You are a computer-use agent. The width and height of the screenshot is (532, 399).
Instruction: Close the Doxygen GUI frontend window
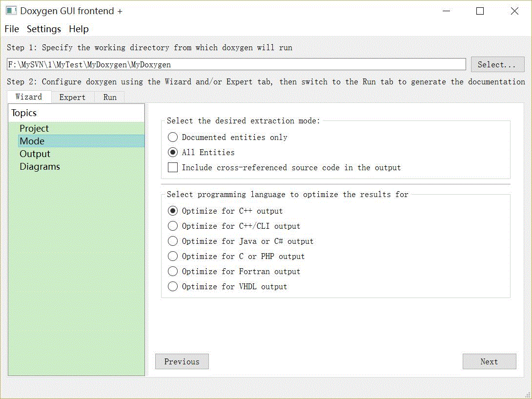point(514,11)
